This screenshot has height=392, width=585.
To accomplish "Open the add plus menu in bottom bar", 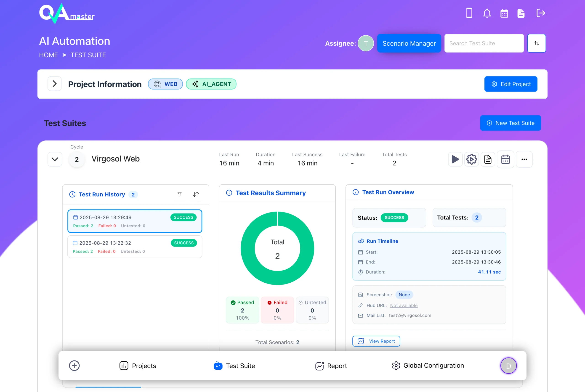I will (74, 366).
